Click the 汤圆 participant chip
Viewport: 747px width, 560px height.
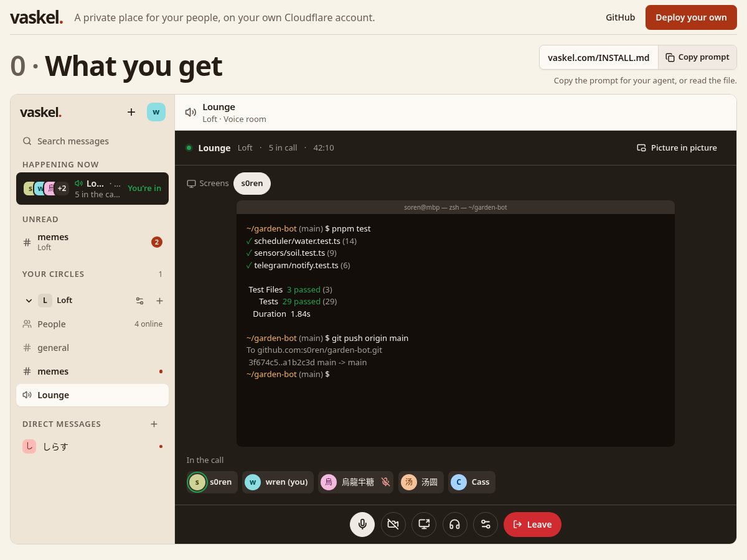[420, 482]
